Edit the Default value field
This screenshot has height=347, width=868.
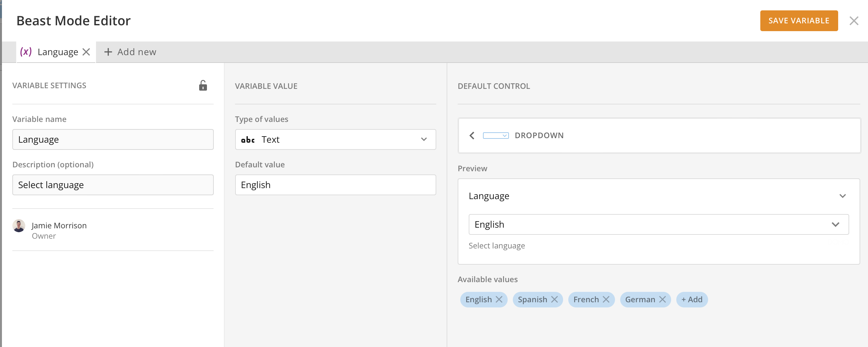pyautogui.click(x=335, y=185)
